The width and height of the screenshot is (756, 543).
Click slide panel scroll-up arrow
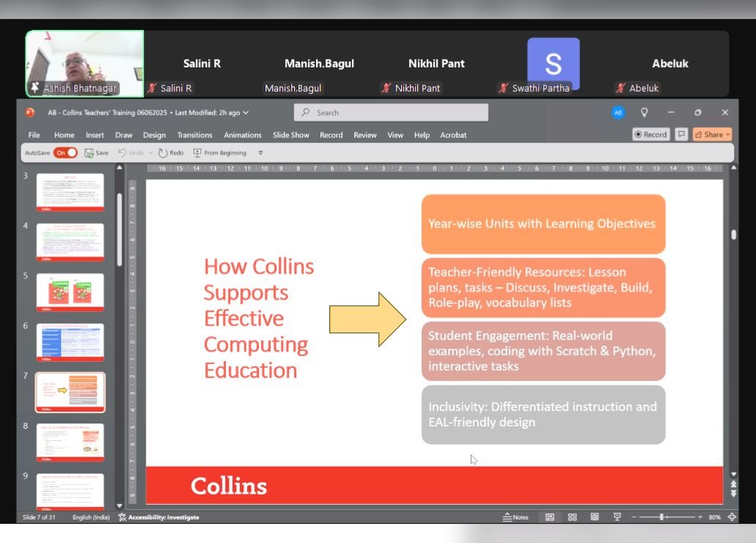coord(120,167)
